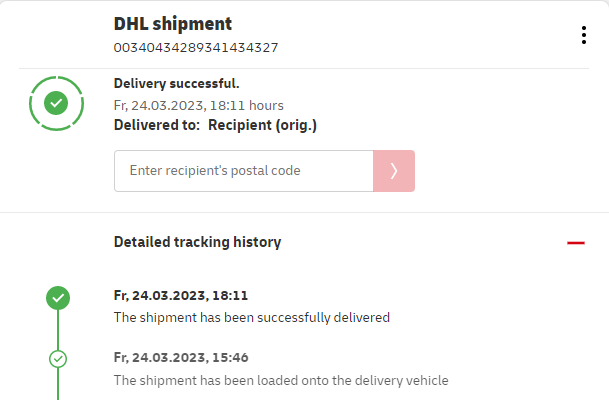Focus the recipient's postal code field
Viewport: 609px width, 400px height.
point(243,171)
